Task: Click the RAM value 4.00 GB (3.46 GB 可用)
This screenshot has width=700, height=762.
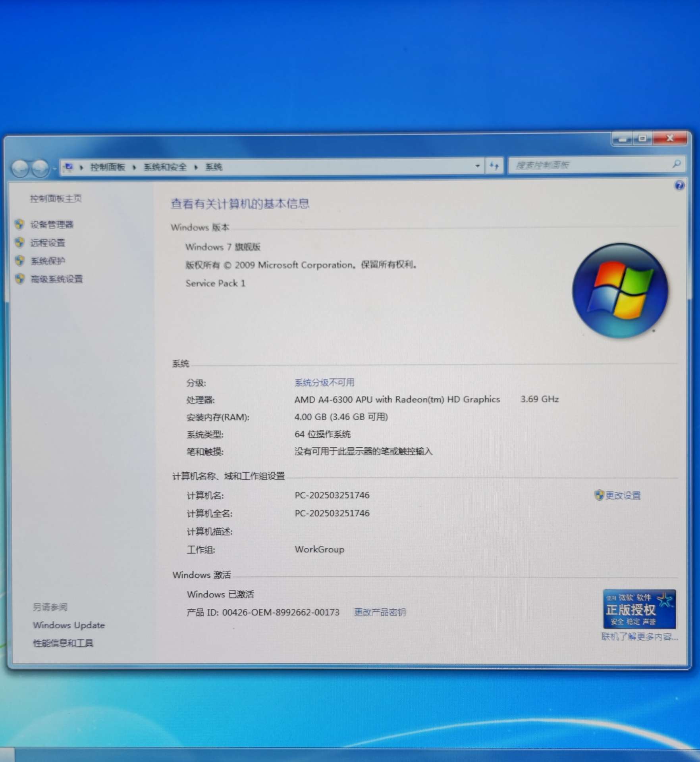Action: (341, 417)
